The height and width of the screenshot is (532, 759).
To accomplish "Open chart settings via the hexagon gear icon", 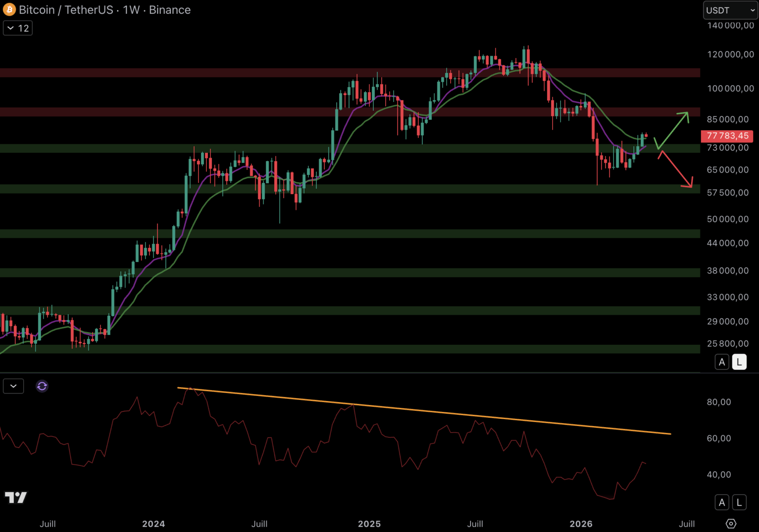I will click(x=730, y=524).
